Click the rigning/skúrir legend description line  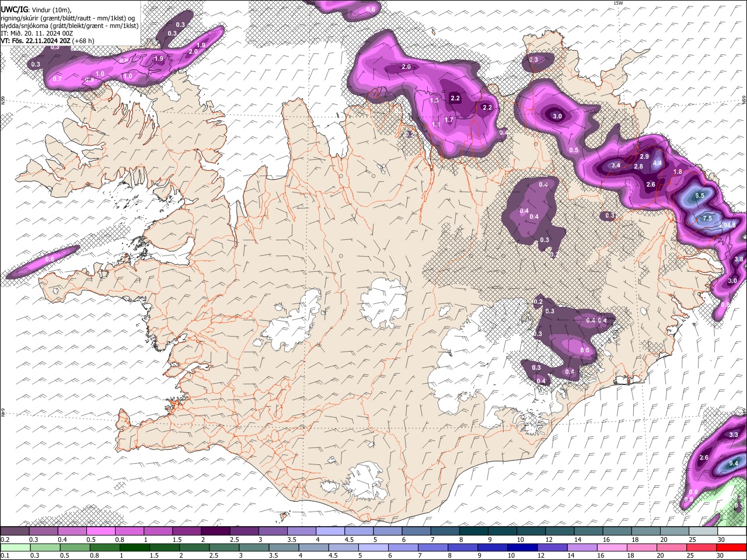(68, 17)
